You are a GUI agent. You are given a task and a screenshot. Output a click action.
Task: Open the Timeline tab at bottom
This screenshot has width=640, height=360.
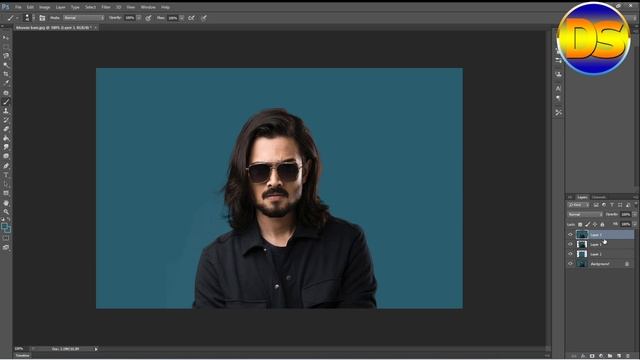22,356
